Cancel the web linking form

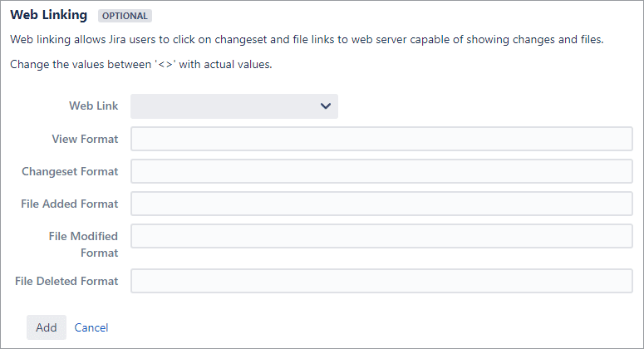(91, 327)
